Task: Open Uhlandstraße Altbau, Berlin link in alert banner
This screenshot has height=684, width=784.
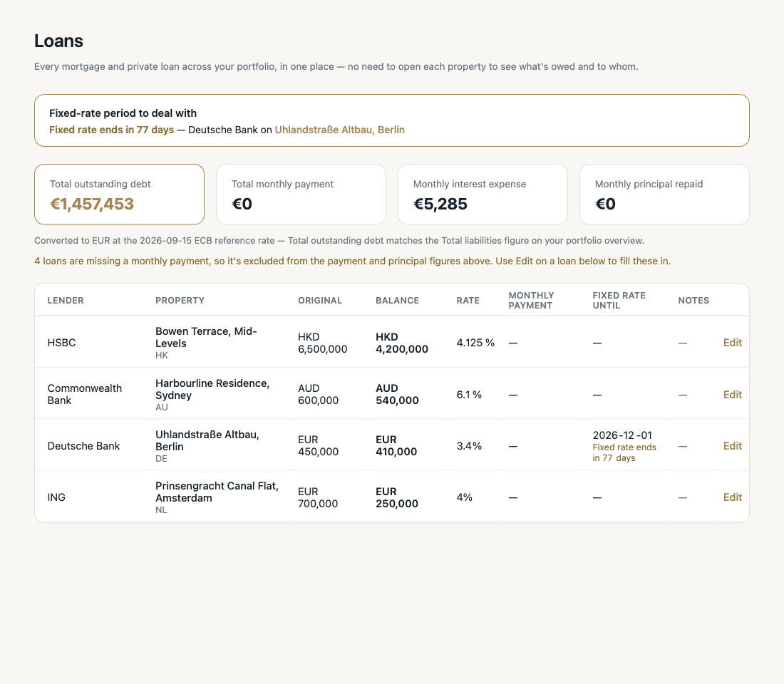Action: pyautogui.click(x=339, y=130)
